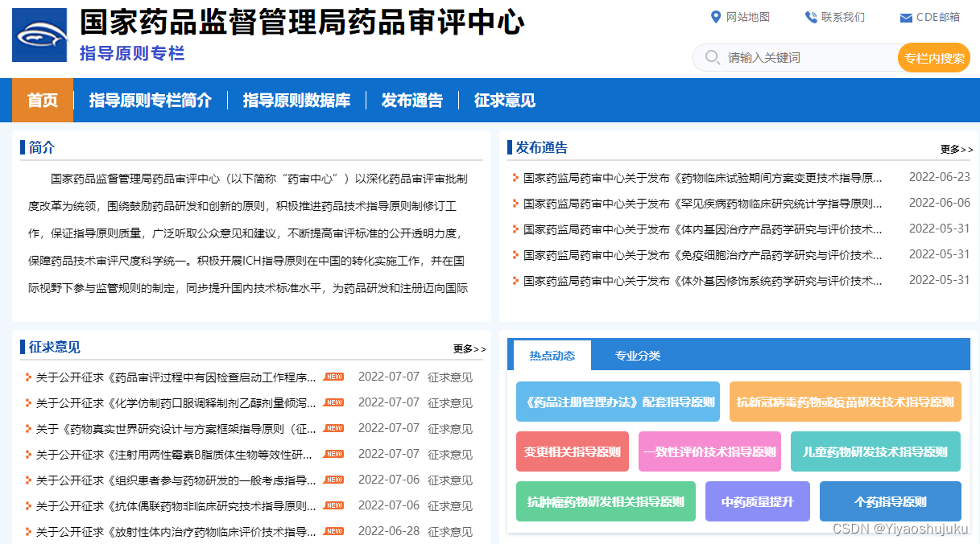Viewport: 980px width, 544px height.
Task: Click the 指导原则专栏 subtitle under the site title
Action: coord(132,53)
